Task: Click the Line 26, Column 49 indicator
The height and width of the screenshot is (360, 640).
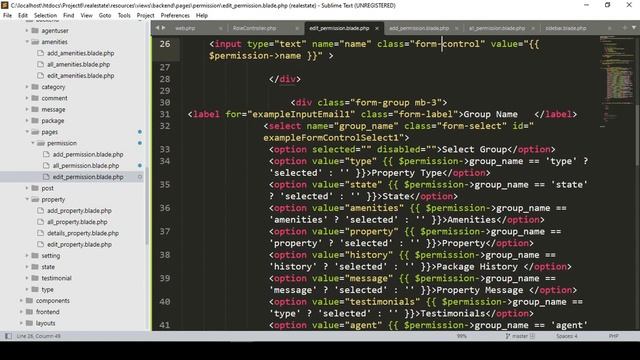Action: point(38,336)
